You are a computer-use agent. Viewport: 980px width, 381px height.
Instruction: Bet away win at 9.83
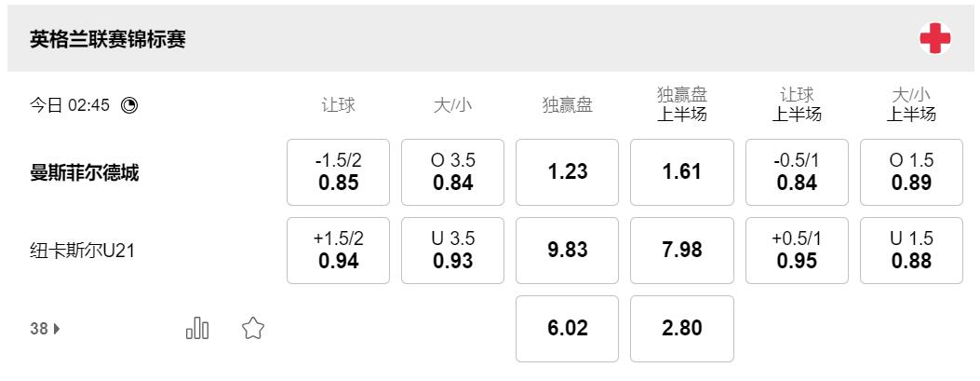pos(567,251)
